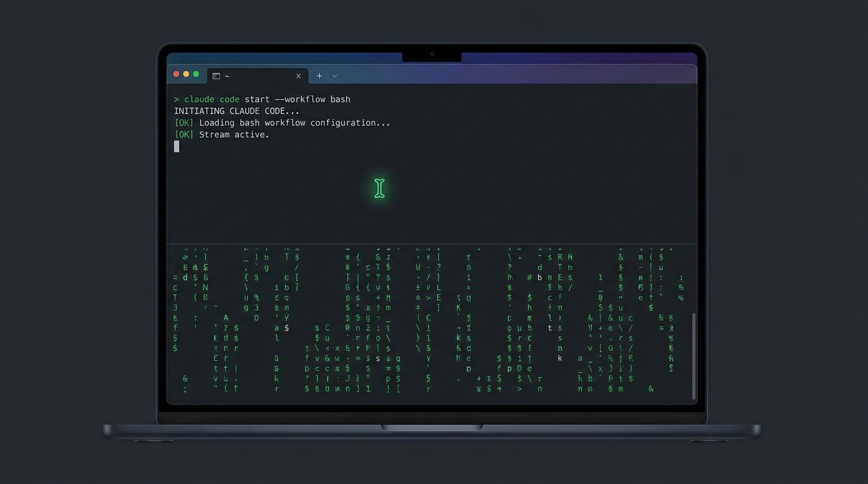The width and height of the screenshot is (868, 484).
Task: Click the terminal tab icon
Action: tap(216, 76)
